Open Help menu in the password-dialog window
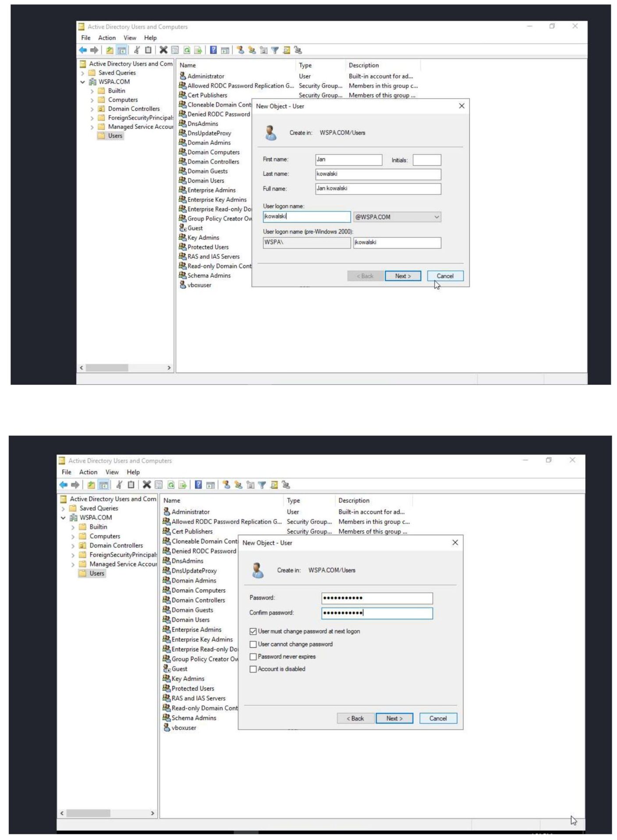The image size is (617, 840). point(133,472)
